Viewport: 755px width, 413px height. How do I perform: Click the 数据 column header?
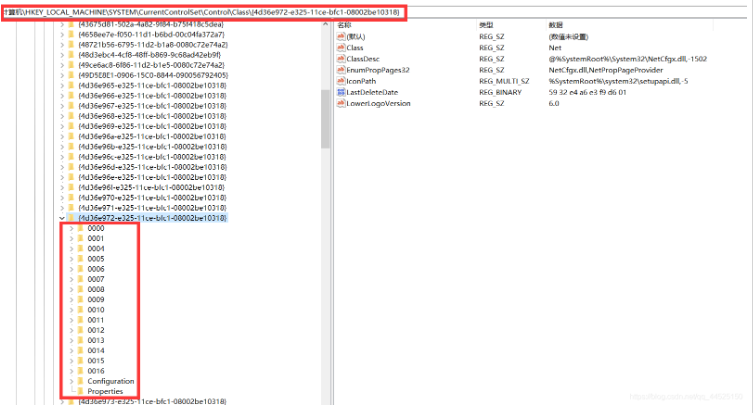tap(556, 25)
